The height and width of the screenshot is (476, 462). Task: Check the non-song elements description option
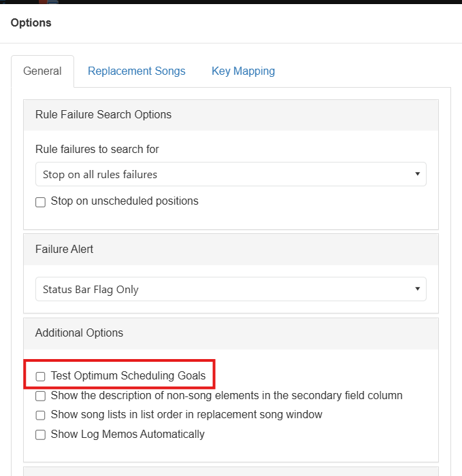(40, 396)
